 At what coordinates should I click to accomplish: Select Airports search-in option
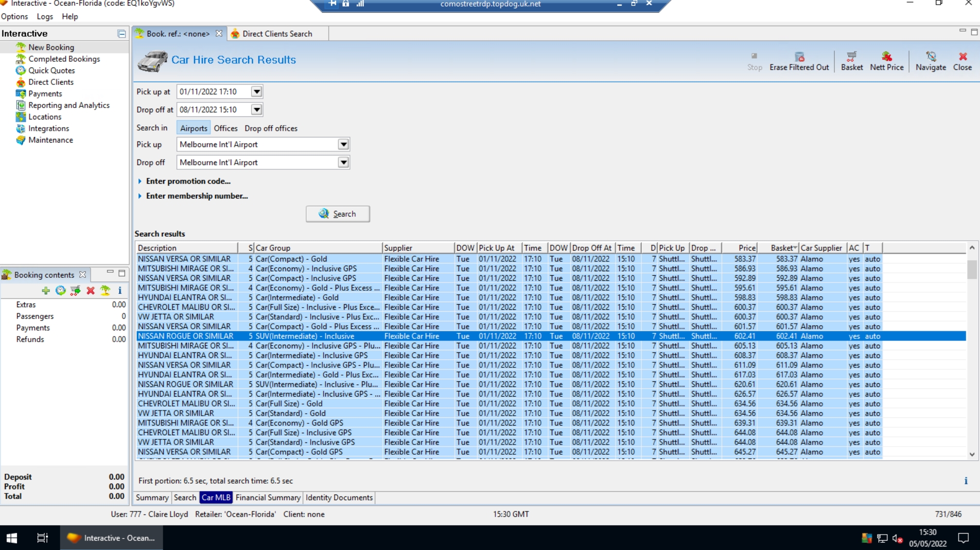(x=194, y=128)
